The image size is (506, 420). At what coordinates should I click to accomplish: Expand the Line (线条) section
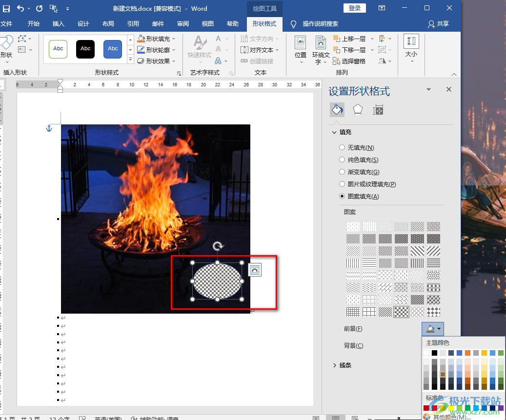[334, 365]
